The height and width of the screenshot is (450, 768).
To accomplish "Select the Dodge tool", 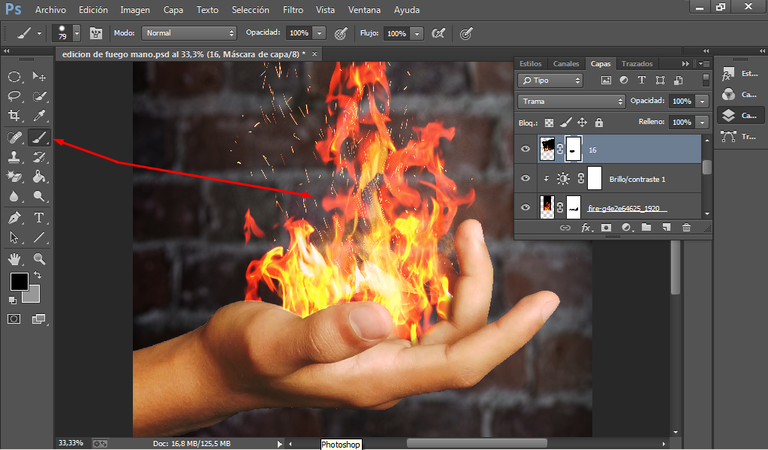I will pos(39,196).
